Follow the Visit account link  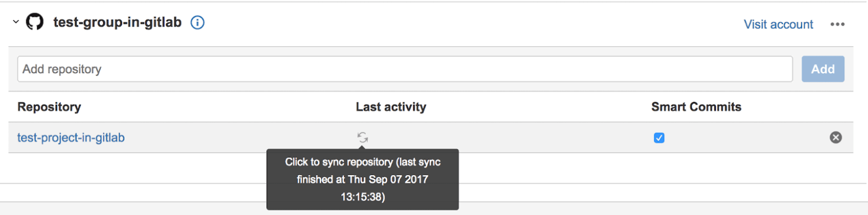click(x=778, y=24)
